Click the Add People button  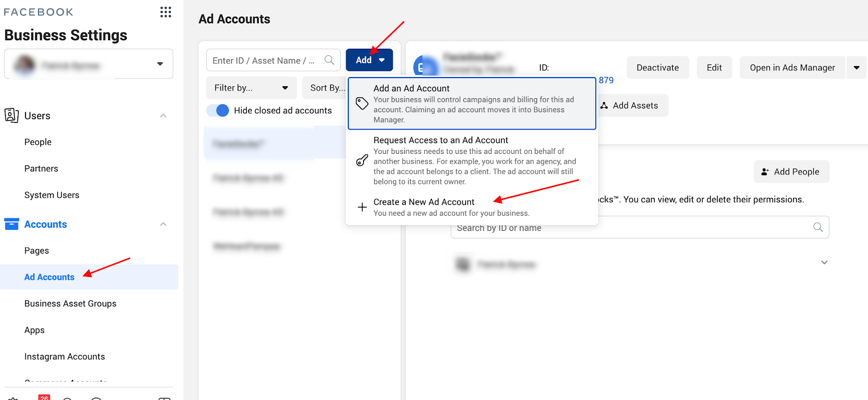pos(791,172)
